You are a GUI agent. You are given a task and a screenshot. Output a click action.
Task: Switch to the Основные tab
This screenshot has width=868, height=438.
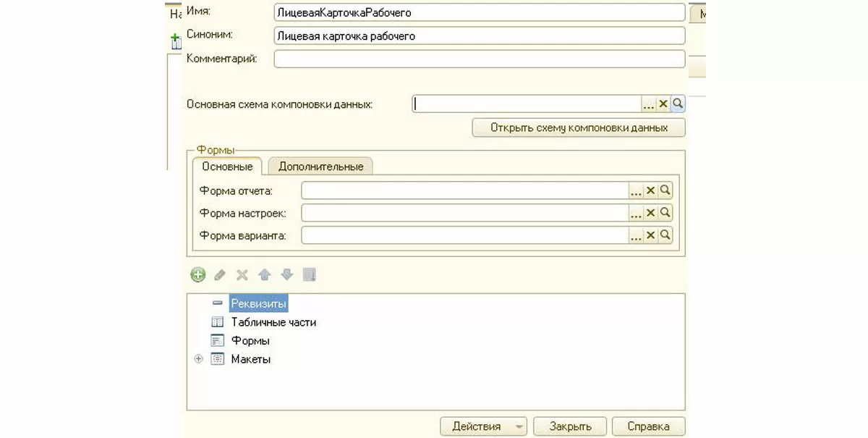click(227, 167)
